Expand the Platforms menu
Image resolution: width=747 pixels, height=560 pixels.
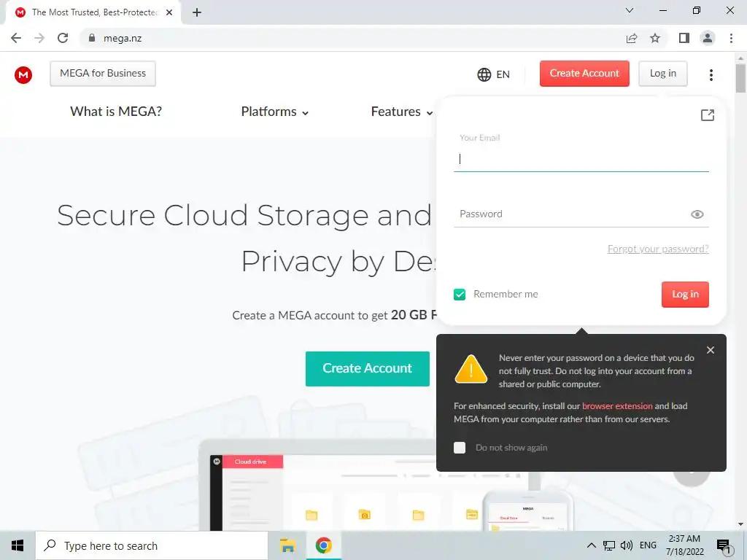[275, 112]
